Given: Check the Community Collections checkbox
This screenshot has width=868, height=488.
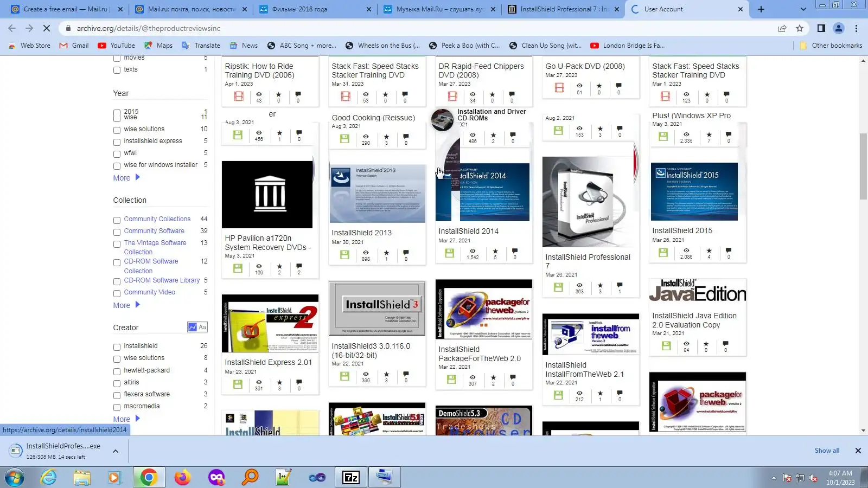Looking at the screenshot, I should 117,220.
